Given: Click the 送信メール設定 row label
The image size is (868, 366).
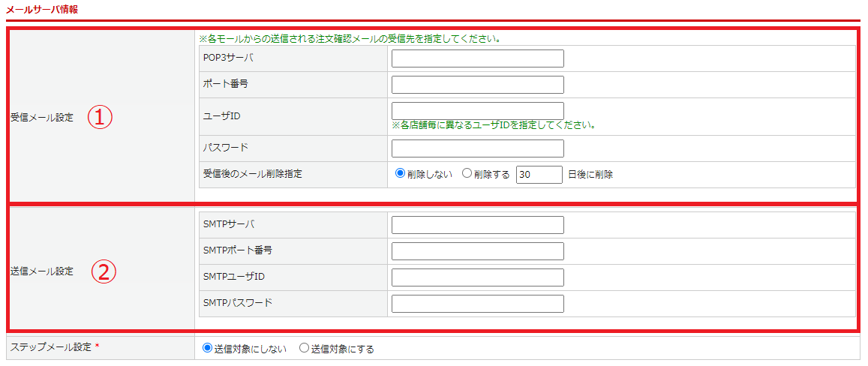Looking at the screenshot, I should pyautogui.click(x=42, y=271).
